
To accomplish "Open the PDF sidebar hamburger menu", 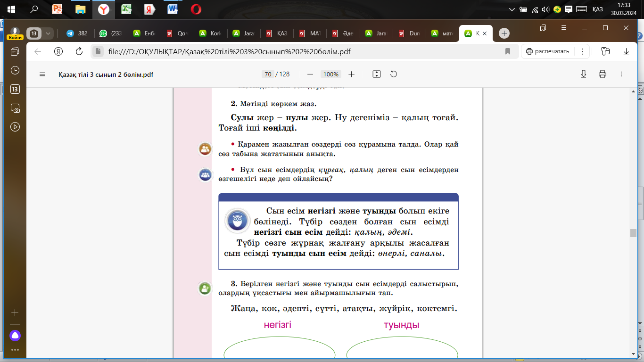I will tap(42, 74).
